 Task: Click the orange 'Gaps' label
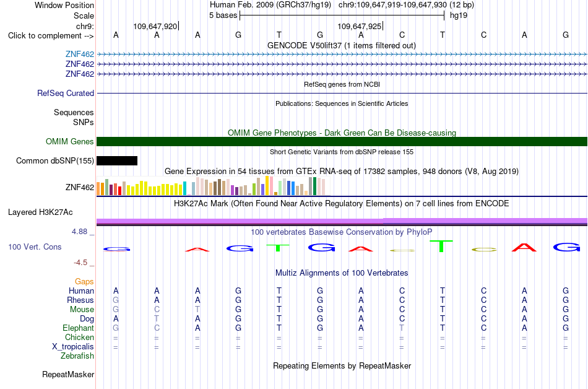[84, 282]
